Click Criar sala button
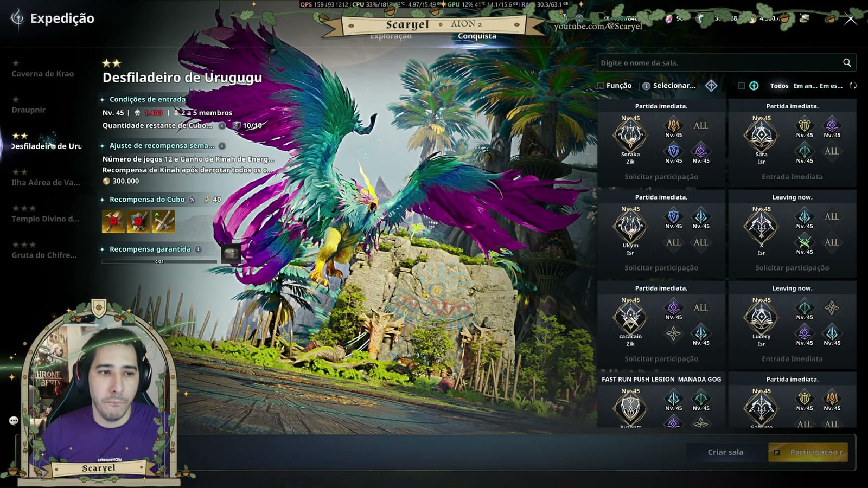Screen dimensions: 868x488 [x=725, y=452]
